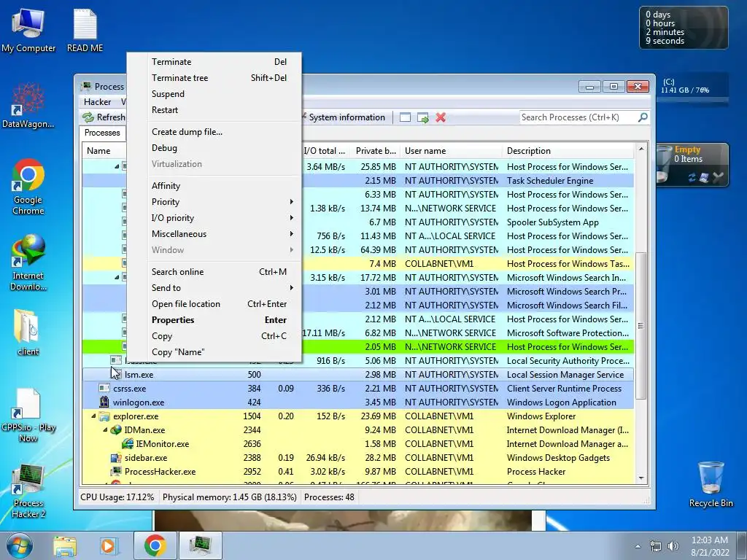Open Windows Explorer from taskbar
The image size is (747, 560).
pos(65,545)
